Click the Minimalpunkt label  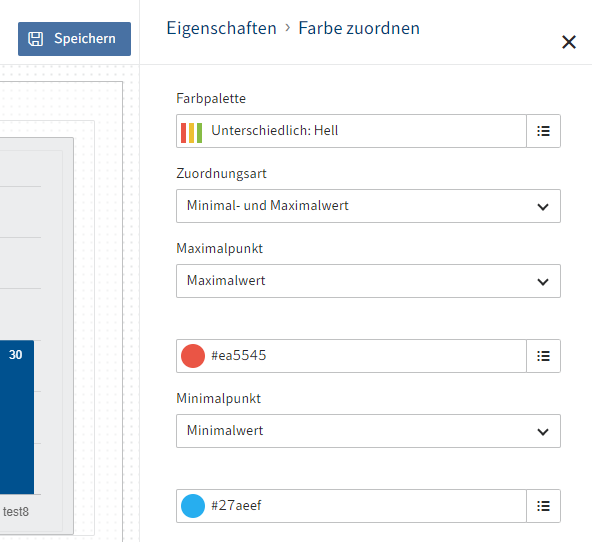click(x=219, y=399)
